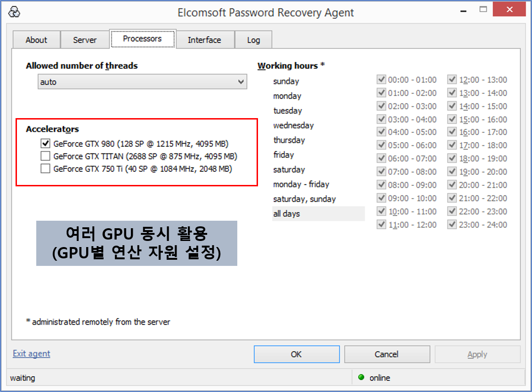This screenshot has height=392, width=532.
Task: Toggle the 23:00 - 24:00 working hour
Action: point(452,224)
